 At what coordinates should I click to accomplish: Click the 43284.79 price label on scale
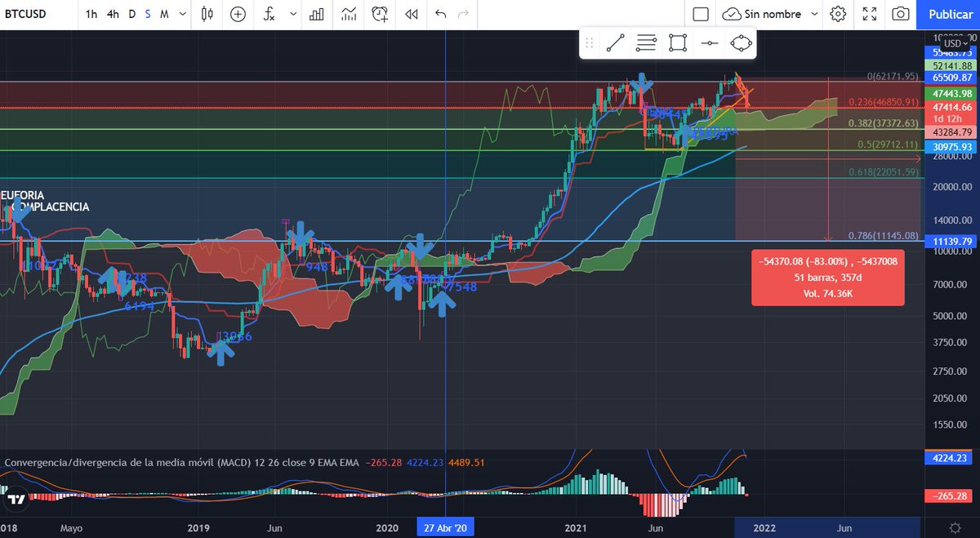[951, 132]
